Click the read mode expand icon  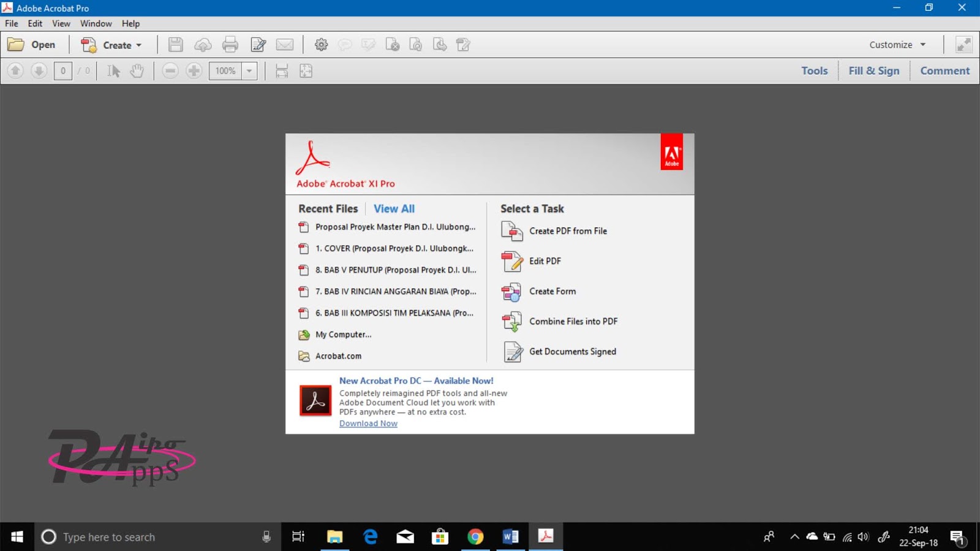point(963,45)
